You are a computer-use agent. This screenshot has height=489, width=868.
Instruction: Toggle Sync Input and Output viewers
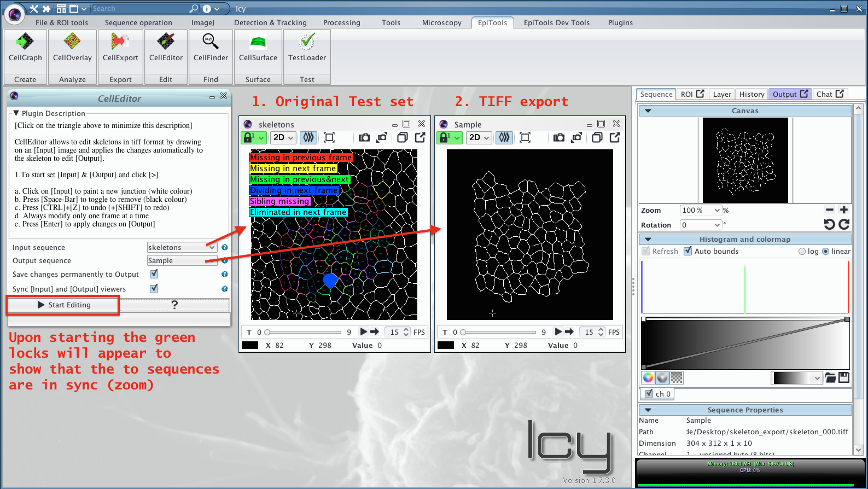[154, 288]
